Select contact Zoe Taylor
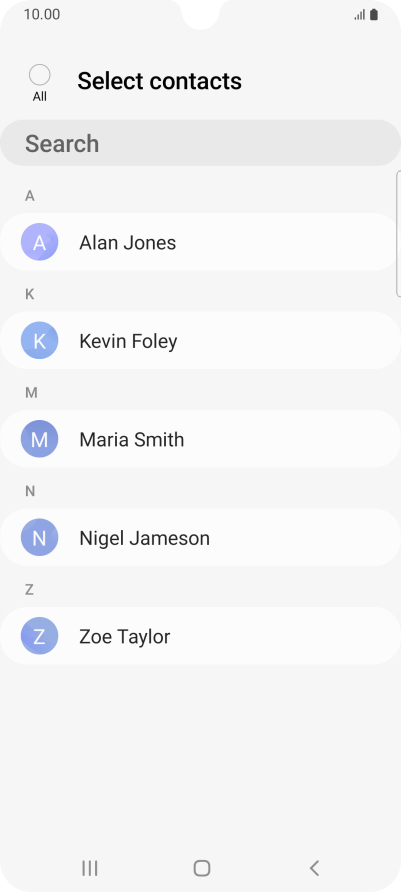Viewport: 401px width, 892px height. click(200, 635)
